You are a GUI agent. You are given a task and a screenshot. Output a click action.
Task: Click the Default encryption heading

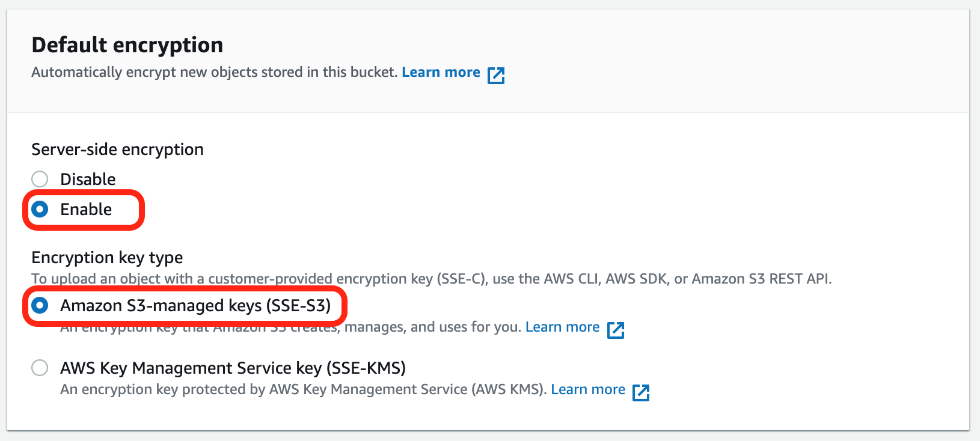(x=127, y=44)
